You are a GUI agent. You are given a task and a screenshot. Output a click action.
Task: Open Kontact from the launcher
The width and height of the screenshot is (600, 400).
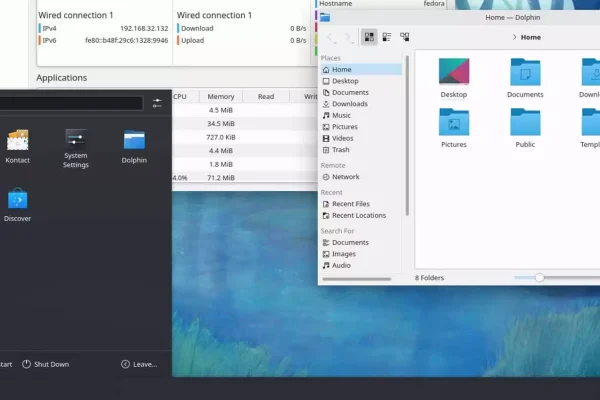click(x=18, y=147)
